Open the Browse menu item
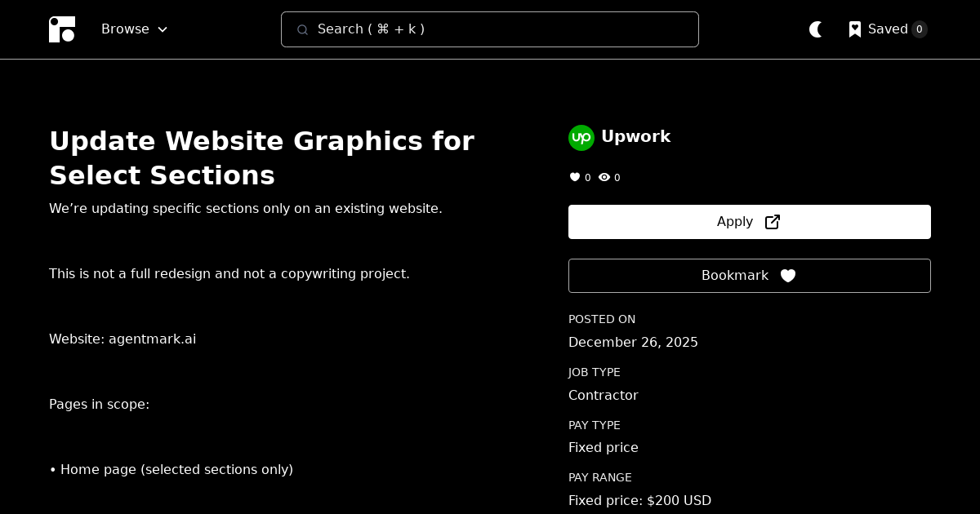The image size is (980, 514). coord(125,29)
